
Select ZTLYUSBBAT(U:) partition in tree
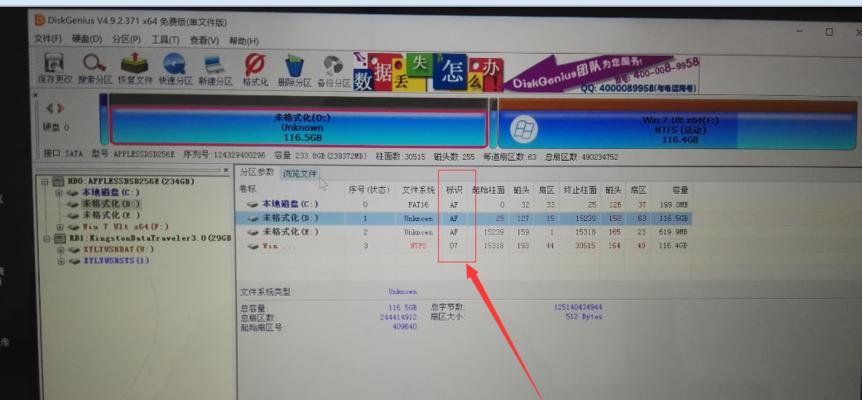point(118,249)
